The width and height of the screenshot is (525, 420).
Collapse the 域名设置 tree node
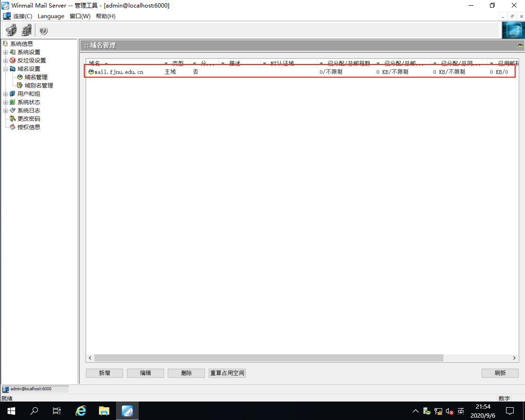6,69
